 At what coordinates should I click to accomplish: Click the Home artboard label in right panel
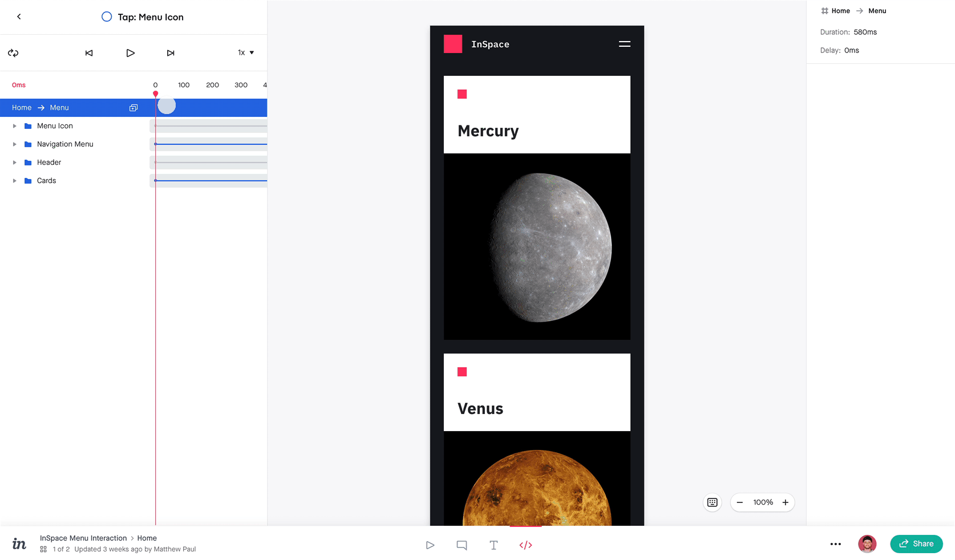point(841,11)
